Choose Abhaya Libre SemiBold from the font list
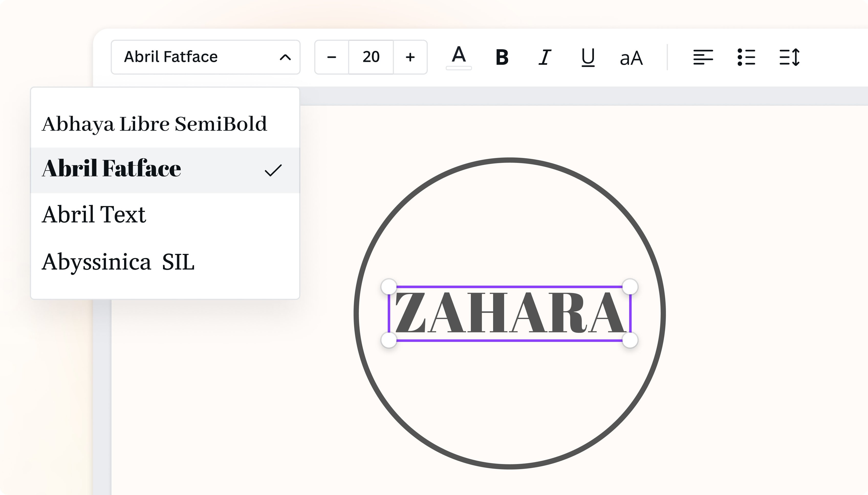The image size is (868, 495). [155, 123]
